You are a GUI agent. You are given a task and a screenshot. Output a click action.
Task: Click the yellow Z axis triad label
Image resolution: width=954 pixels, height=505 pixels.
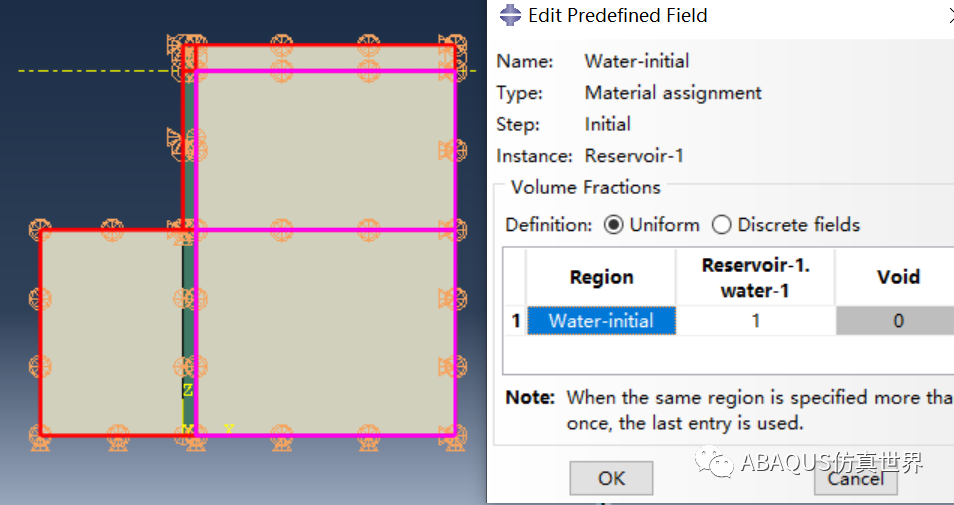pyautogui.click(x=188, y=390)
